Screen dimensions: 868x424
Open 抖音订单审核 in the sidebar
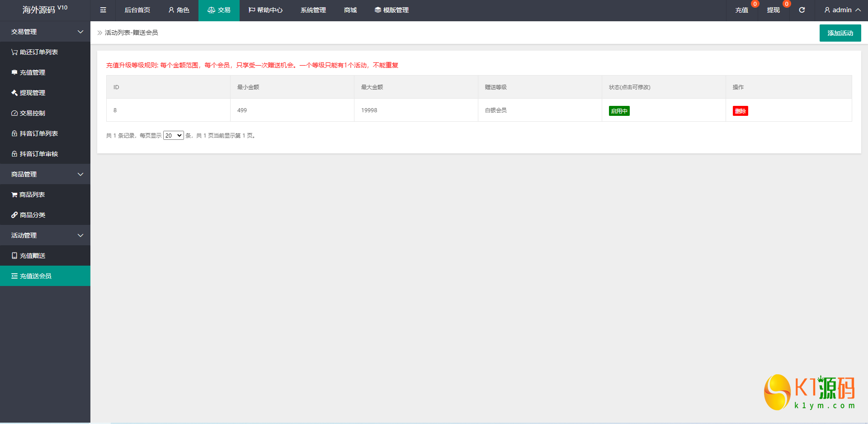point(45,154)
